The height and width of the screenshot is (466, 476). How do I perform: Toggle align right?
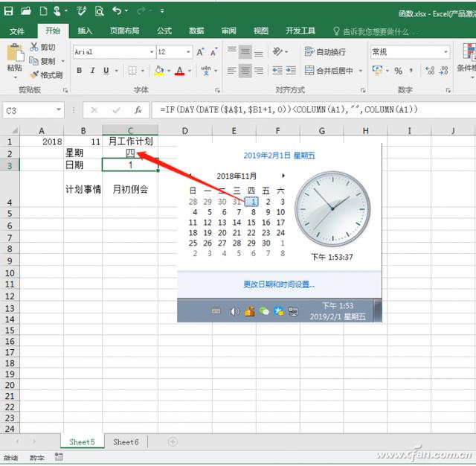[x=259, y=71]
